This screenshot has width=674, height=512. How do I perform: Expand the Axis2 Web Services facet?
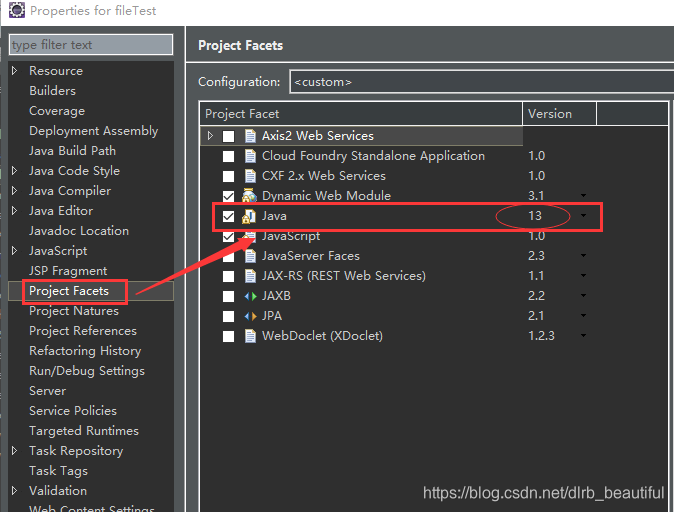pos(210,136)
